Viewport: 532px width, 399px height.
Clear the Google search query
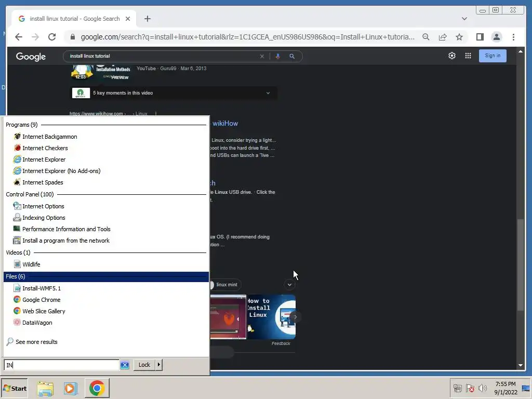coord(262,56)
